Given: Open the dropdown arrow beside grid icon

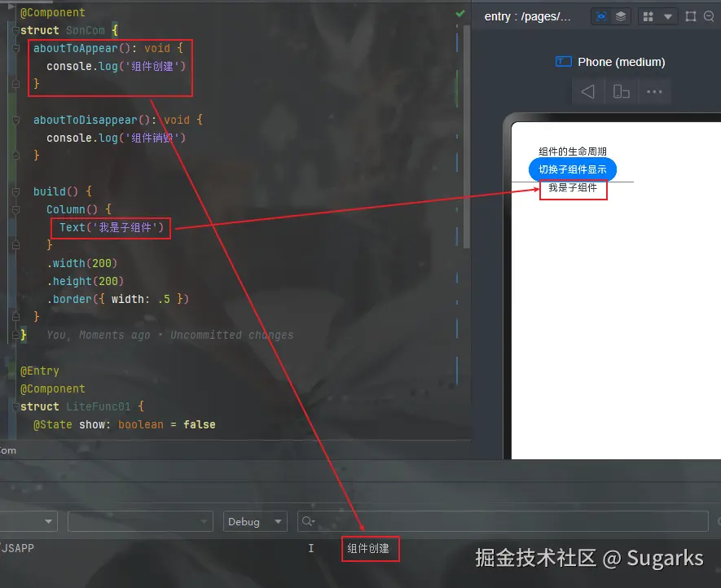Looking at the screenshot, I should tap(668, 17).
